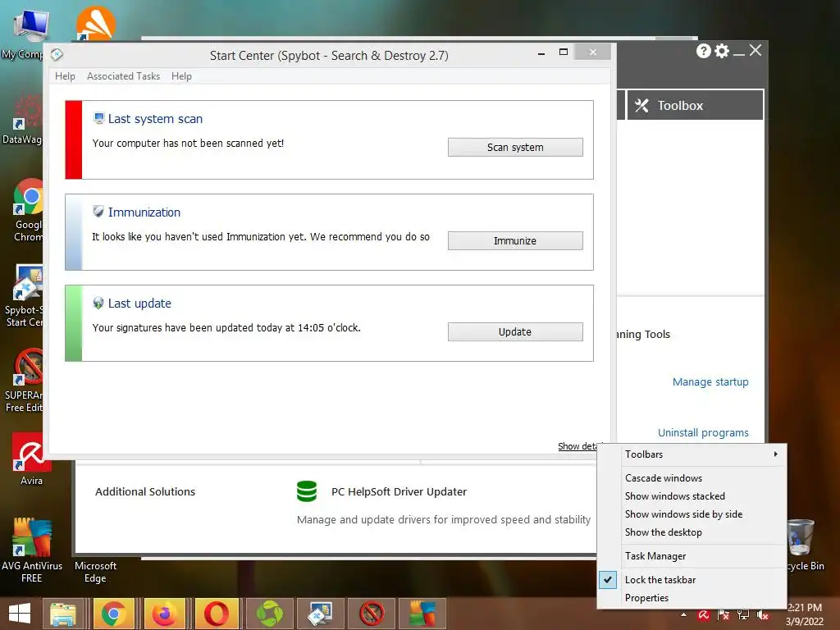Launch Firefox from the taskbar
The image size is (840, 630).
click(x=164, y=614)
